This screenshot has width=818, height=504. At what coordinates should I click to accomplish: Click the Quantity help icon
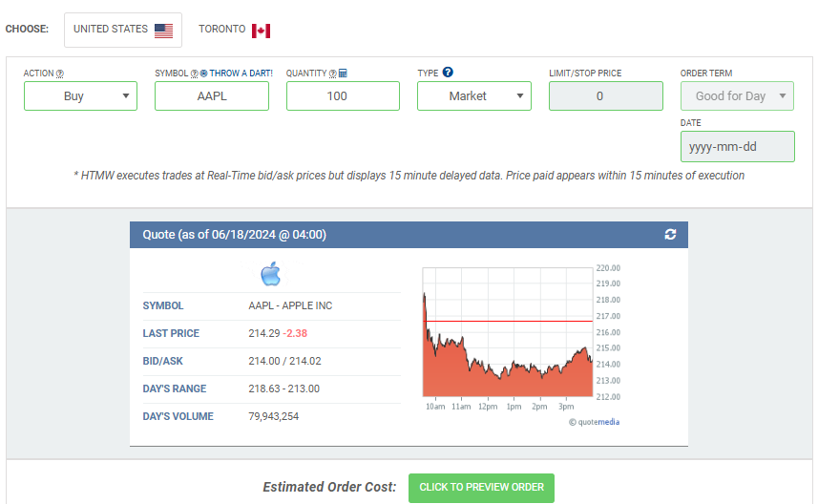(x=333, y=73)
